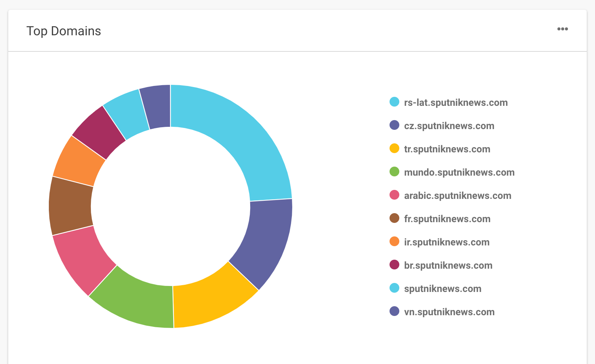Image resolution: width=595 pixels, height=364 pixels.
Task: Click the vn.sputniknews.com legend color dot
Action: coord(394,311)
